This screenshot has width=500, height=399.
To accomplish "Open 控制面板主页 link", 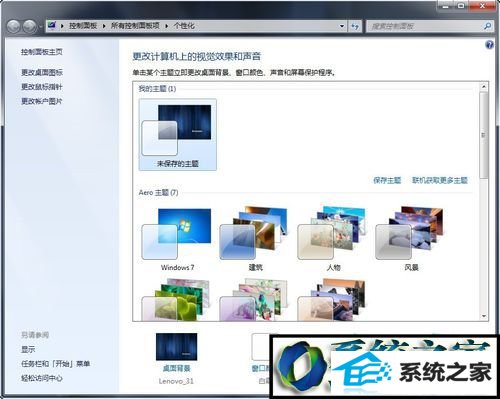I will tap(42, 52).
